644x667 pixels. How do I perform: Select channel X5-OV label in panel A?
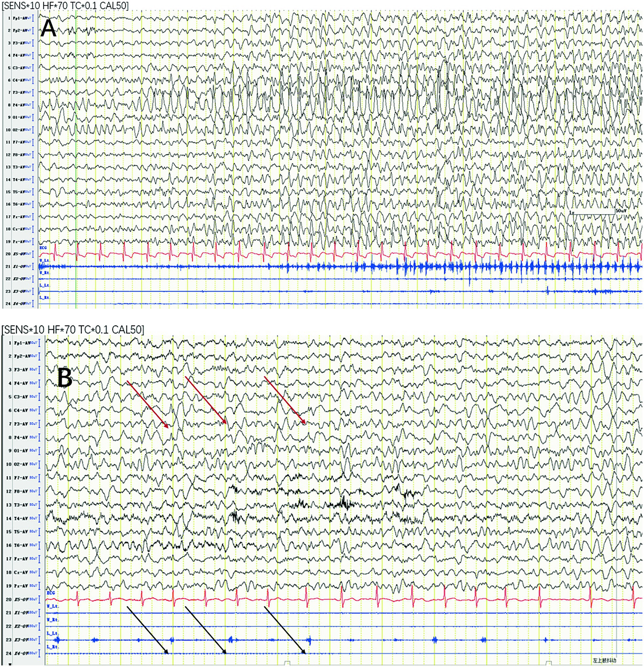(19, 254)
